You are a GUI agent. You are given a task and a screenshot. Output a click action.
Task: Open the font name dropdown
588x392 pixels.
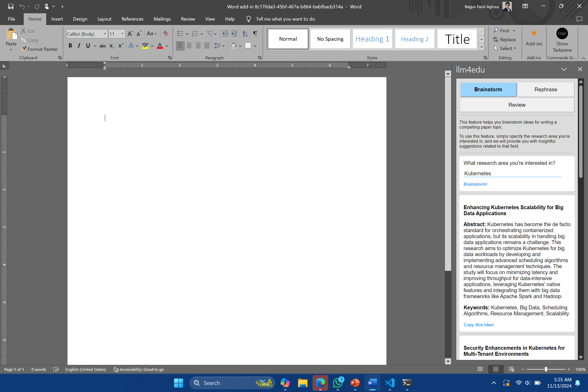coord(105,34)
